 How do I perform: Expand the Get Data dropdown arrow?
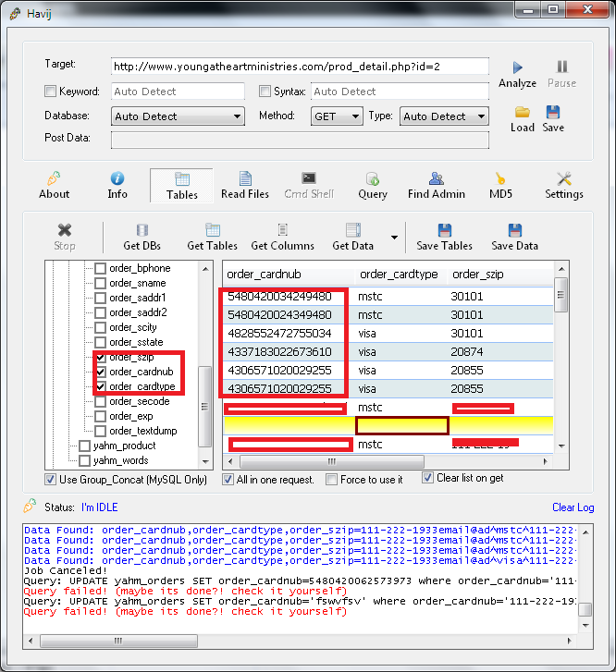click(394, 237)
